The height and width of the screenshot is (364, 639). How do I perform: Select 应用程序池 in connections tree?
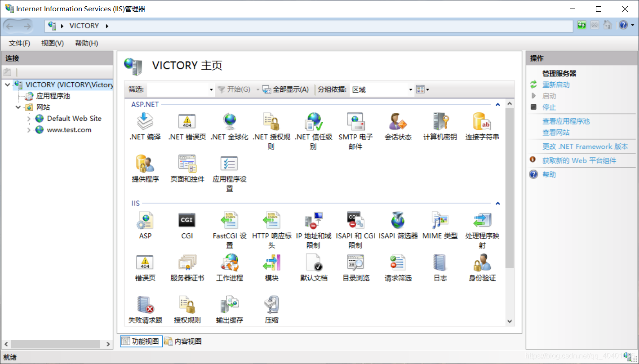tap(53, 96)
